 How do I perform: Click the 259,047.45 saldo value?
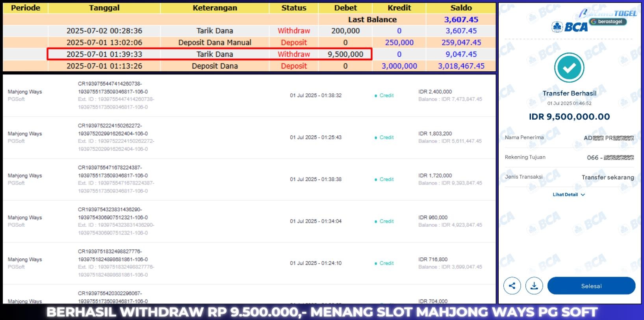(461, 43)
